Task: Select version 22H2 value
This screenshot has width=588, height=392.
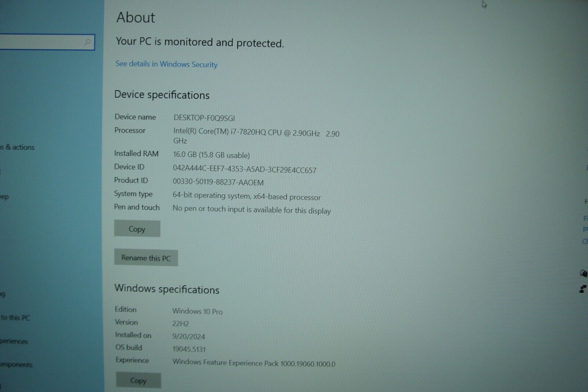Action: click(180, 324)
